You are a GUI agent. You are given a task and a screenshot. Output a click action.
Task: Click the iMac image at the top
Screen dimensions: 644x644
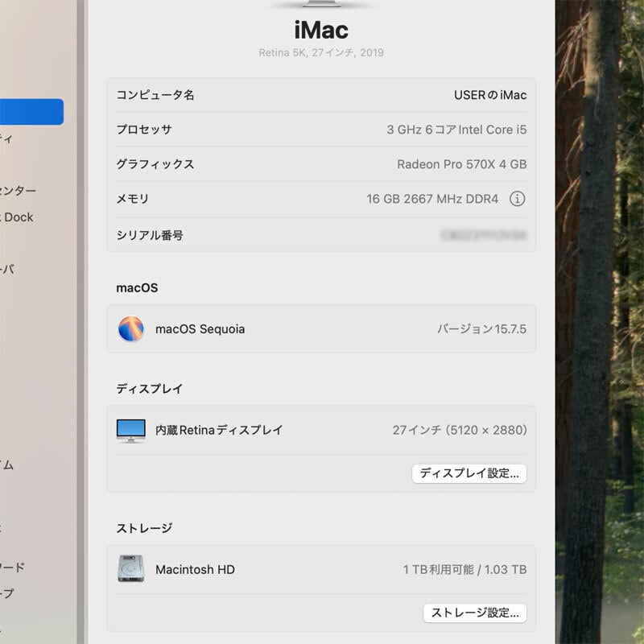(321, 5)
